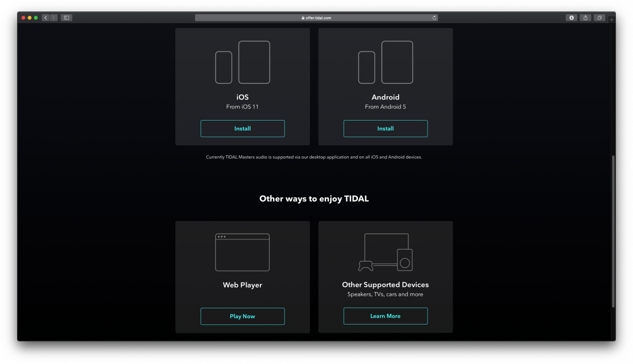Click the iOS phone and tablet illustration

pyautogui.click(x=243, y=62)
